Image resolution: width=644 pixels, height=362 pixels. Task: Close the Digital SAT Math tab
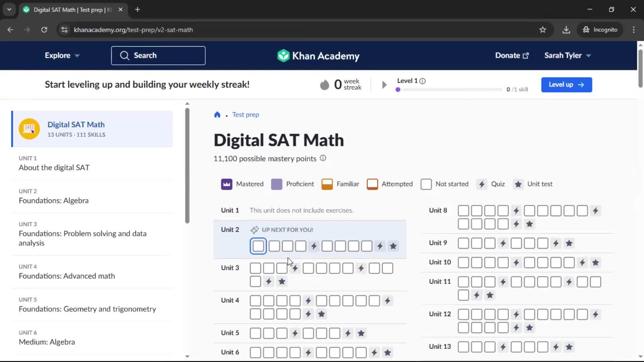click(120, 9)
